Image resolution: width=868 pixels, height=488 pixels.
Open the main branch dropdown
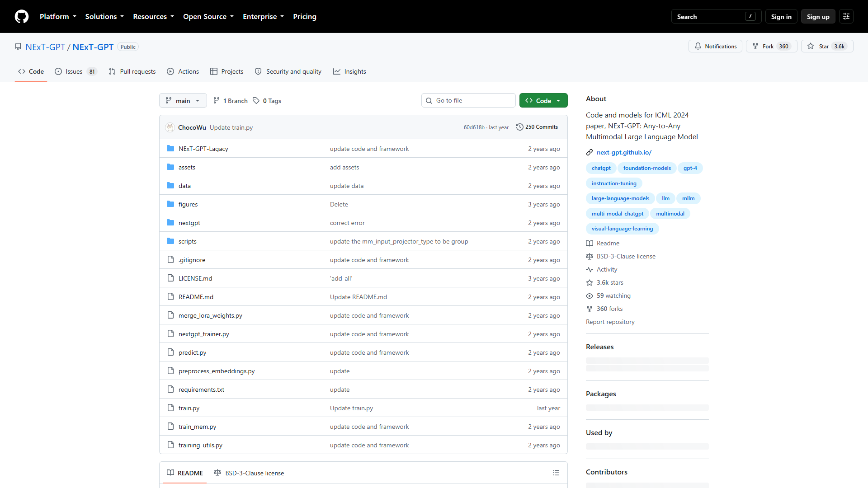tap(183, 101)
